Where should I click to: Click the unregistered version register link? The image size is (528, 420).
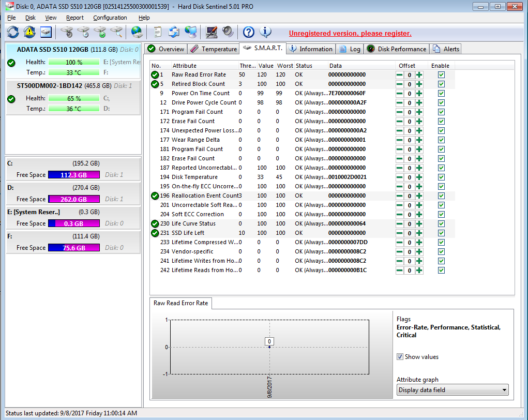(x=350, y=34)
